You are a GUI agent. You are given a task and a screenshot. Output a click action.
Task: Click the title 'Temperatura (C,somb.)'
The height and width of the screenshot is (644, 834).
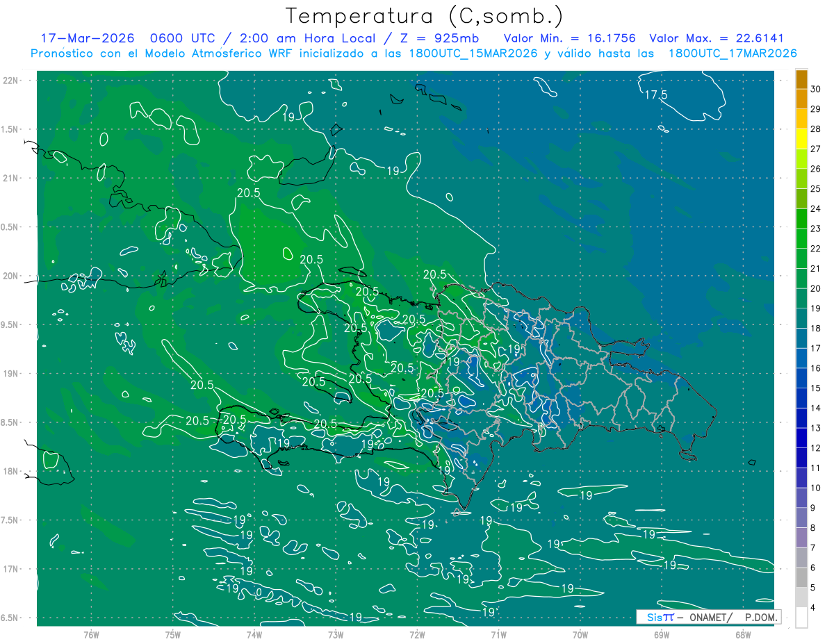(425, 15)
